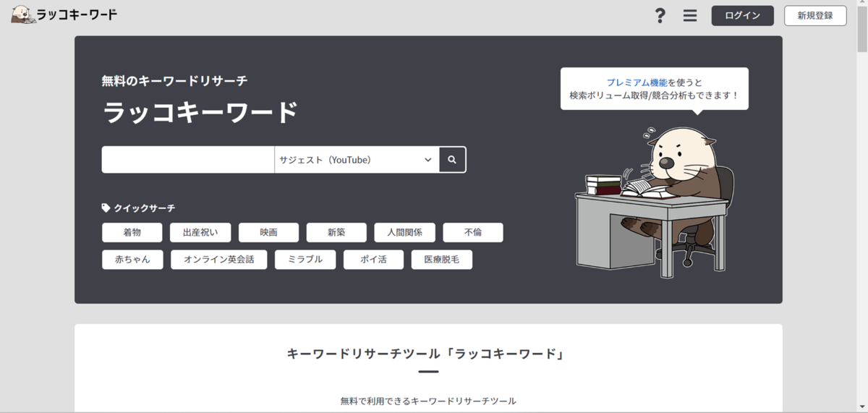Focus the keyword search input field

coord(188,160)
